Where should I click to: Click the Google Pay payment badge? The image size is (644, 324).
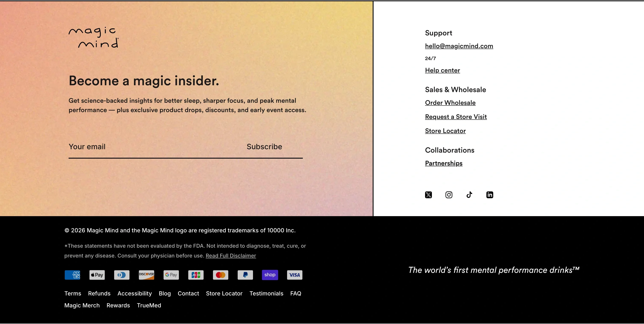point(171,275)
